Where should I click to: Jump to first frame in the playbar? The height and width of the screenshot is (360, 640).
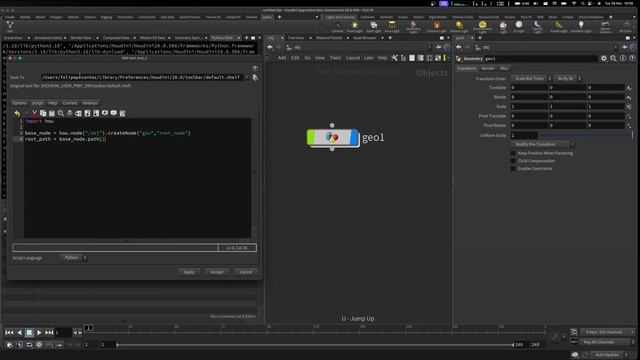pos(9,333)
